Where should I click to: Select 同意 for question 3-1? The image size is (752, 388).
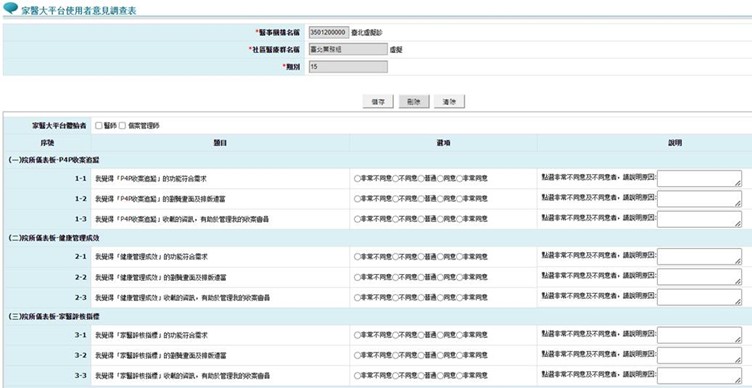coord(440,335)
